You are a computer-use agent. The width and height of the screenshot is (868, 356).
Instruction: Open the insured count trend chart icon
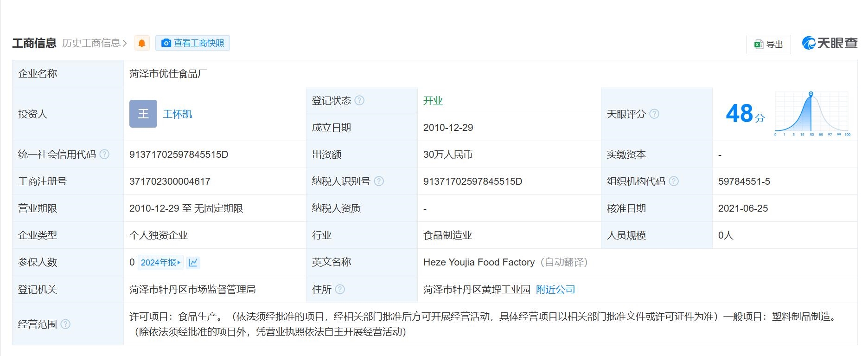[x=193, y=262]
